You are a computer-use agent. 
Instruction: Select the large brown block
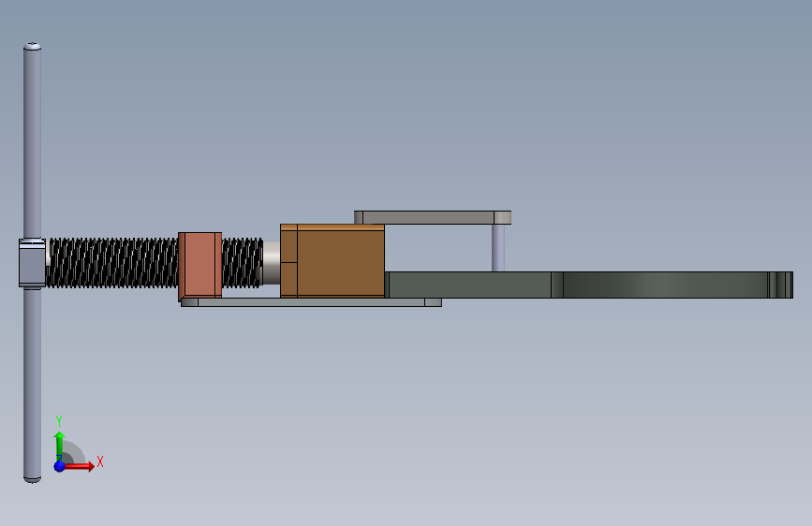click(332, 261)
